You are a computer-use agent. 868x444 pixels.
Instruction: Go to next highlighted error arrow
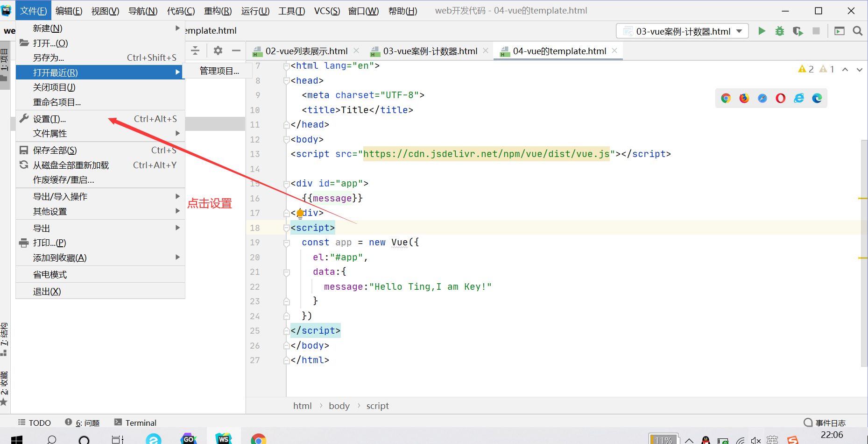pos(860,70)
